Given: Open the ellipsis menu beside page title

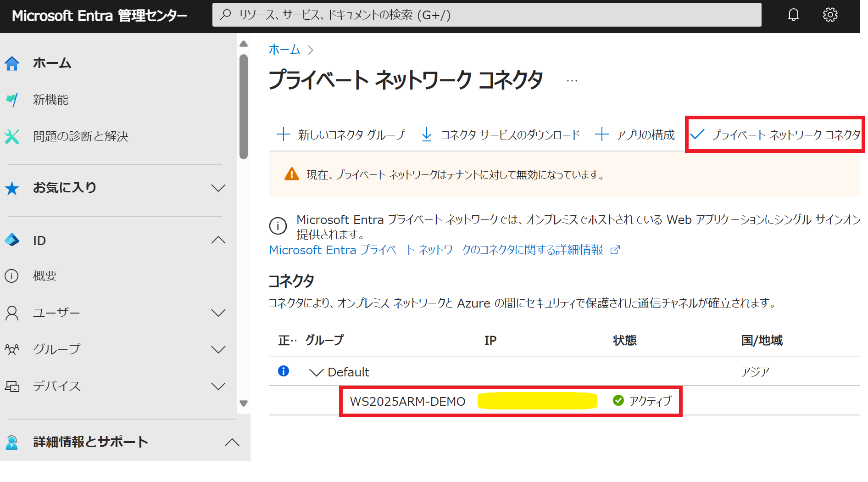Looking at the screenshot, I should (x=572, y=81).
